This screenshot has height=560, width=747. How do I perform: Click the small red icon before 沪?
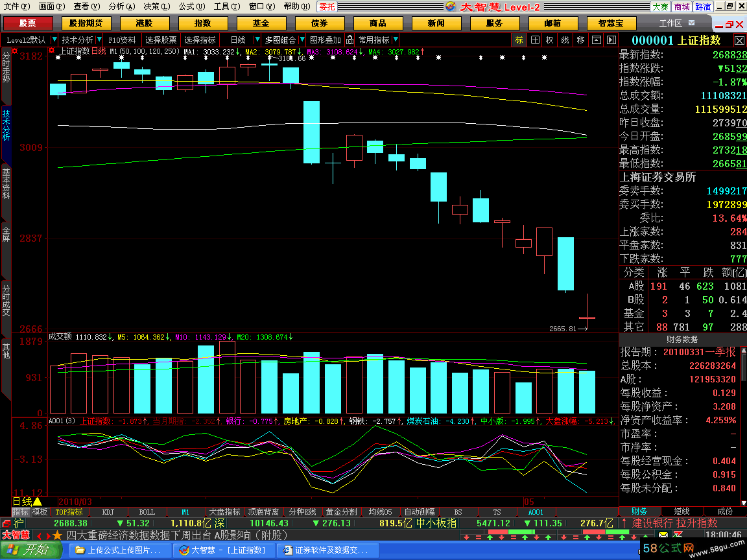(6, 523)
